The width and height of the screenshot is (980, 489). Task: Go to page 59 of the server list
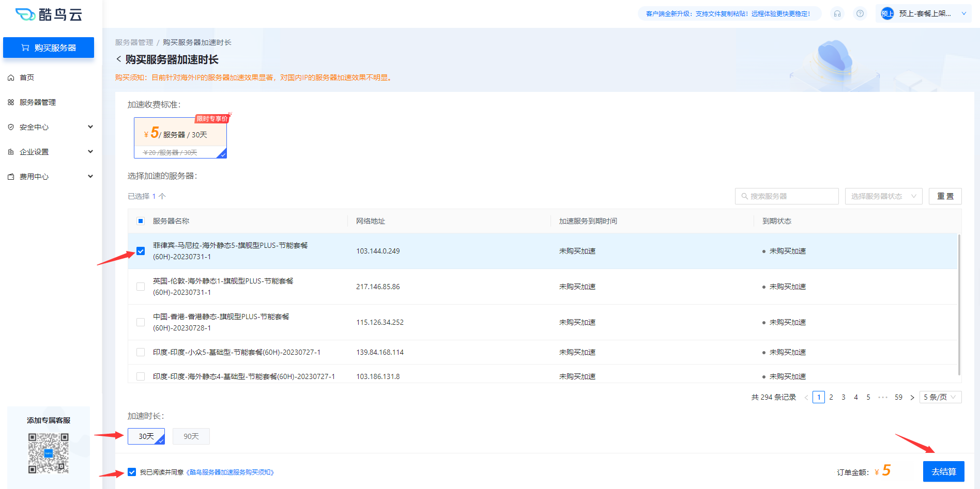(899, 397)
